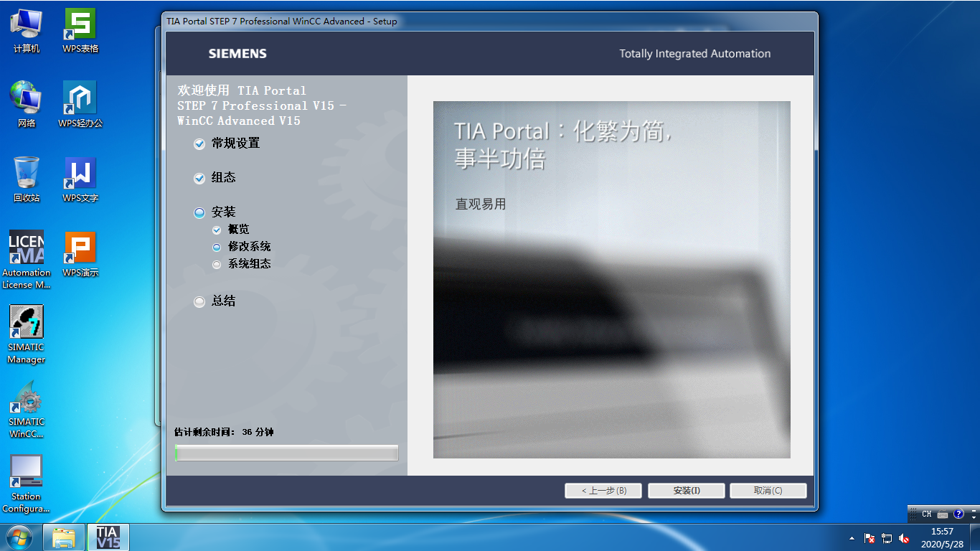This screenshot has width=980, height=551.
Task: Open Automation License Manager desktop shortcut
Action: pos(27,260)
